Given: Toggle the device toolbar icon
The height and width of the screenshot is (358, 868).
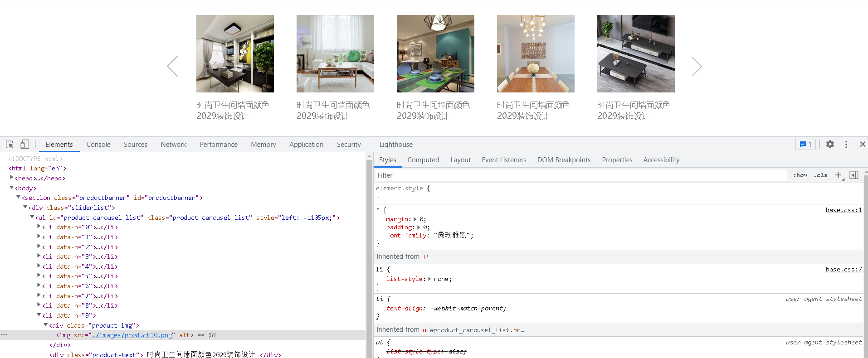Looking at the screenshot, I should [24, 144].
